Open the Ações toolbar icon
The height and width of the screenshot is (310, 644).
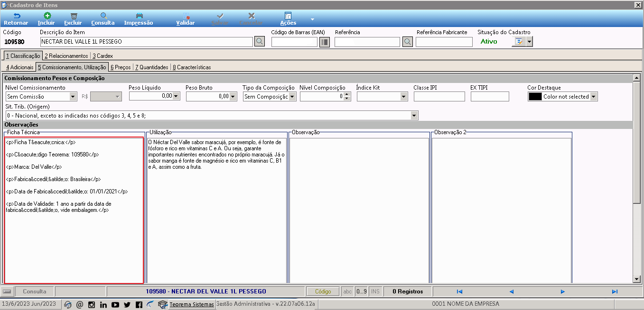(288, 16)
